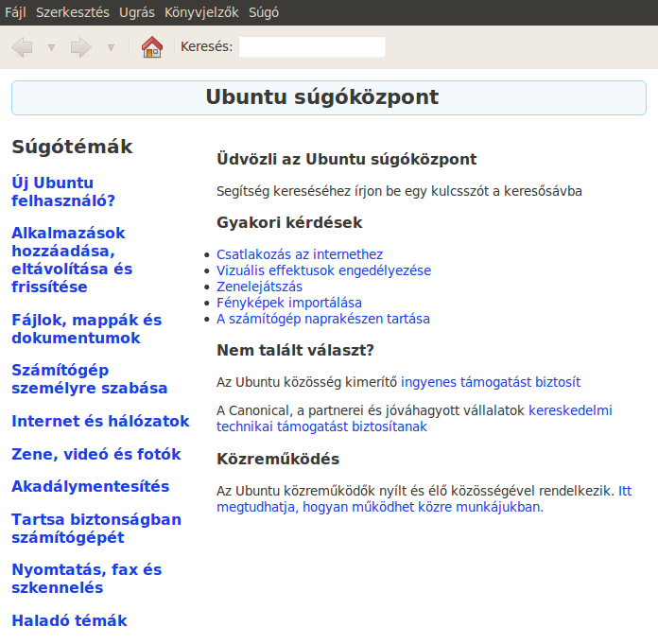Go to the Home page icon
The width and height of the screenshot is (658, 644).
152,47
